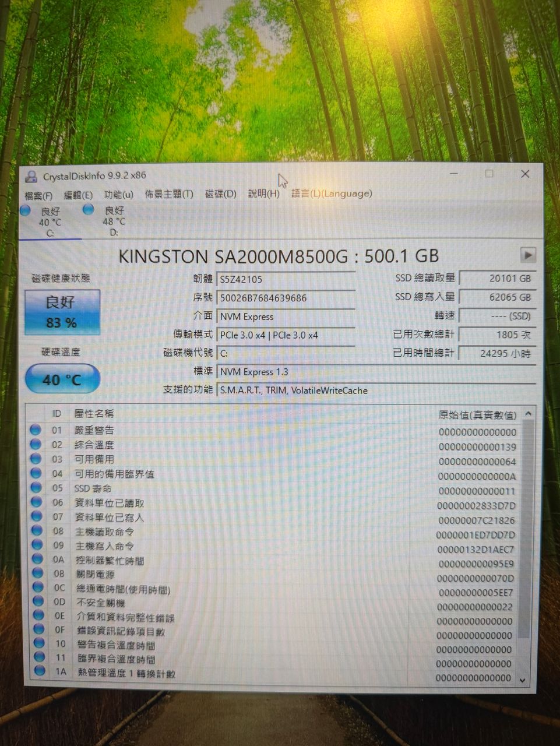Open the 說明(H) menu
Screen dimensions: 560x746
[x=264, y=193]
